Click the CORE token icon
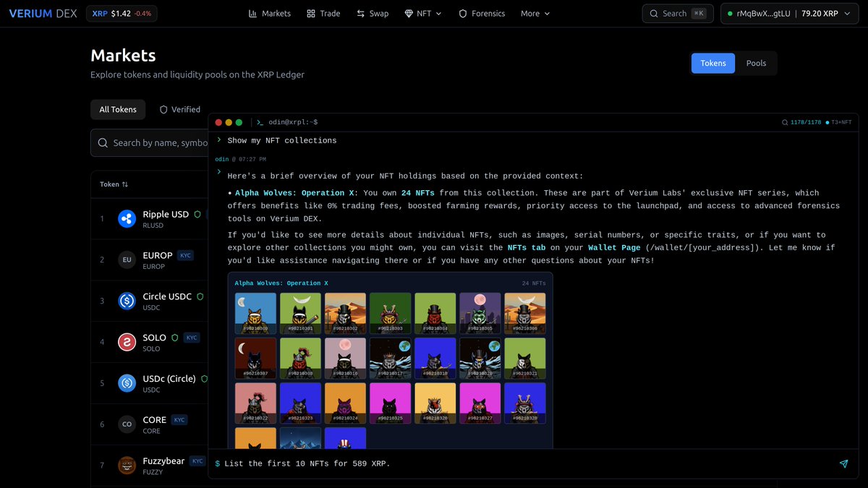Screen dimensions: 868x488 point(127,424)
